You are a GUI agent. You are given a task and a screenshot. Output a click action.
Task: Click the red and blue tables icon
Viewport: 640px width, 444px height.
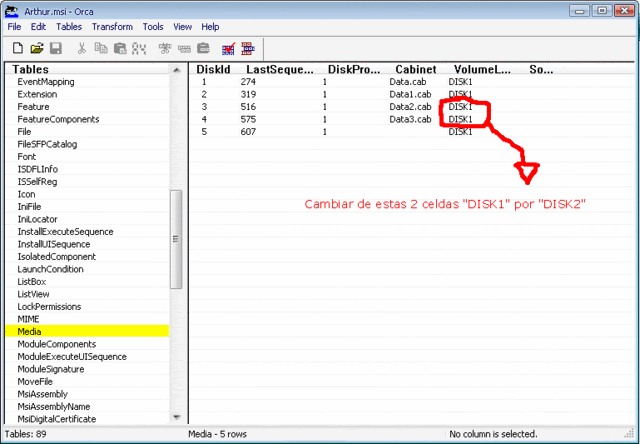tap(247, 48)
